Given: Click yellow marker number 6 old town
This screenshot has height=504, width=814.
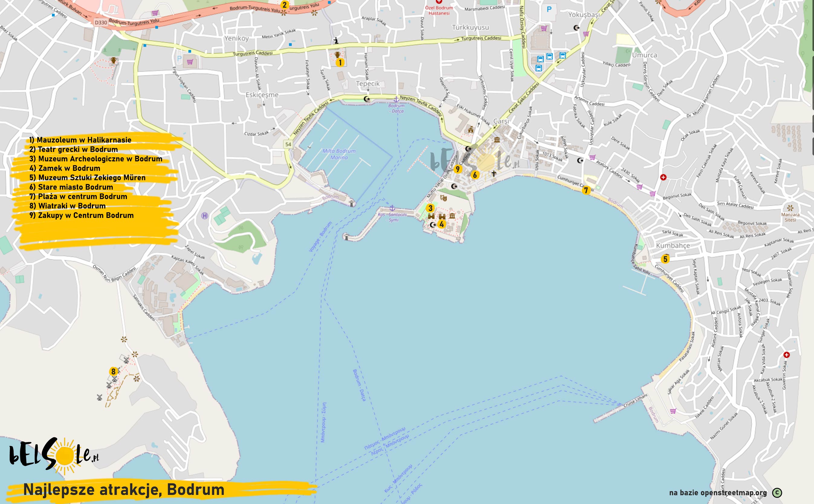Looking at the screenshot, I should click(x=475, y=175).
